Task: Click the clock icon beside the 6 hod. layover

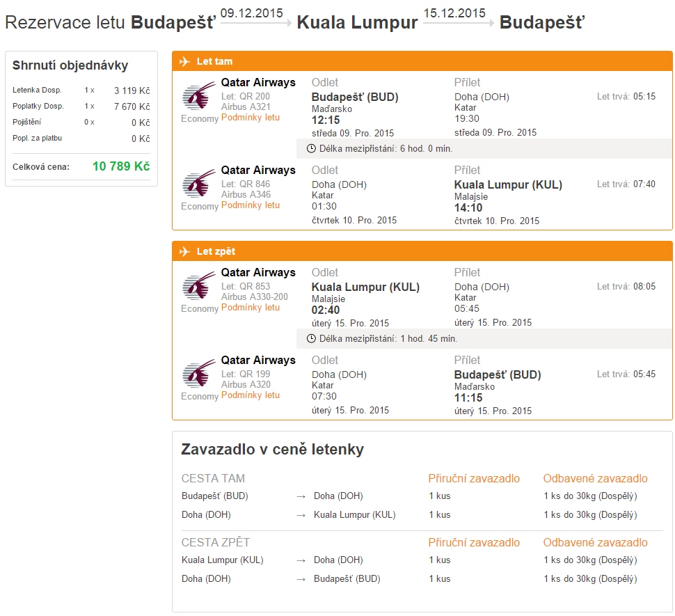Action: pyautogui.click(x=311, y=148)
